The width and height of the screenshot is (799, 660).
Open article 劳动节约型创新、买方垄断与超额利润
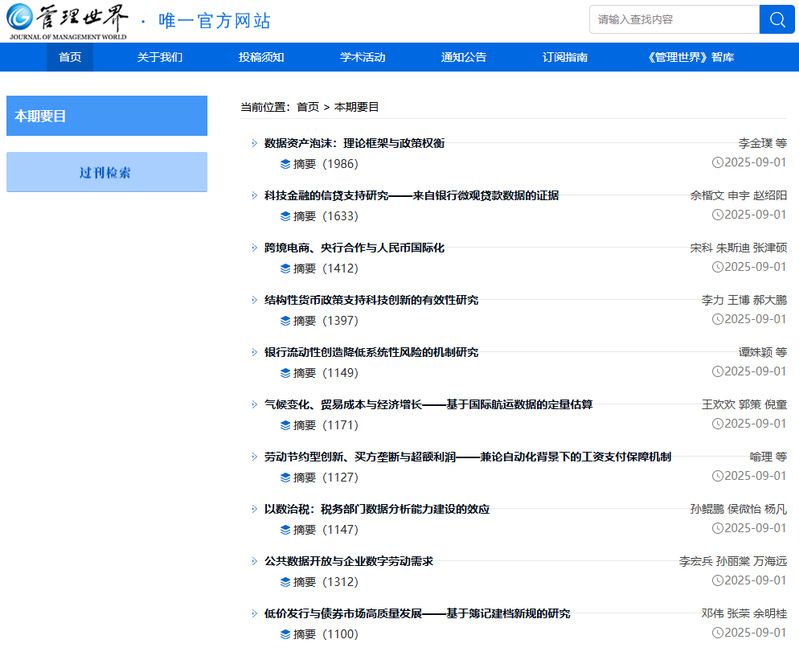coord(467,457)
